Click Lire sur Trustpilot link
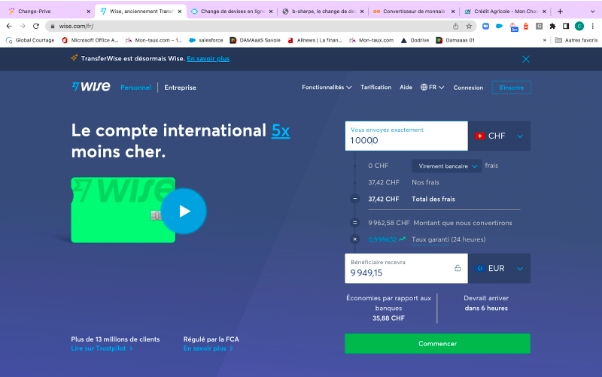 click(102, 348)
